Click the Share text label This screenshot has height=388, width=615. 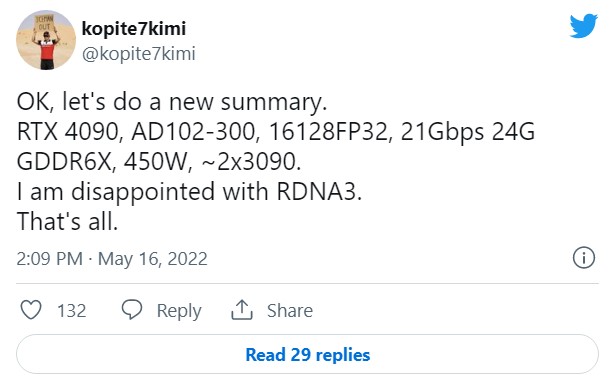coord(290,311)
